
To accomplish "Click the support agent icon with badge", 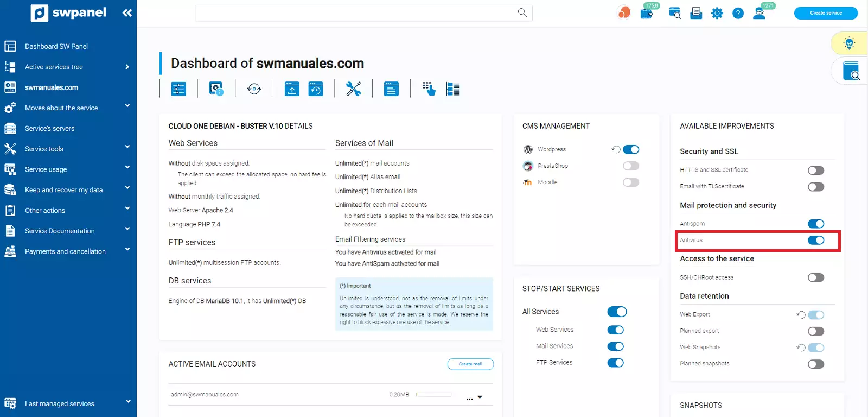I will [x=759, y=13].
